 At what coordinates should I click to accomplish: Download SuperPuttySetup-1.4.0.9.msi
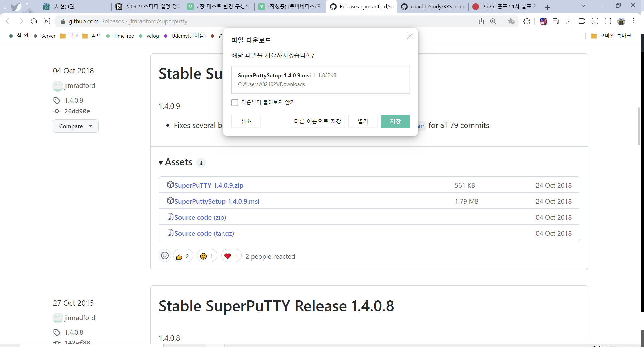click(x=217, y=201)
